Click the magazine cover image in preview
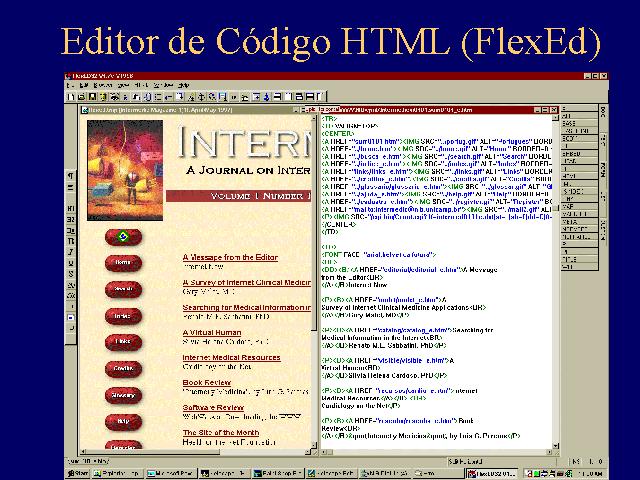This screenshot has width=640, height=480. tap(125, 170)
